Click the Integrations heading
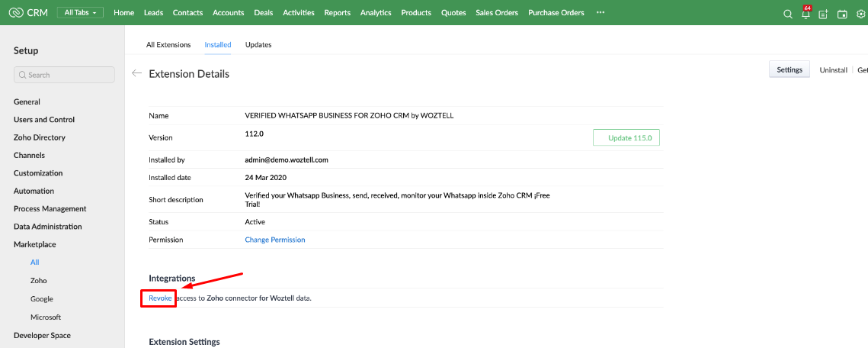The image size is (868, 348). click(172, 278)
